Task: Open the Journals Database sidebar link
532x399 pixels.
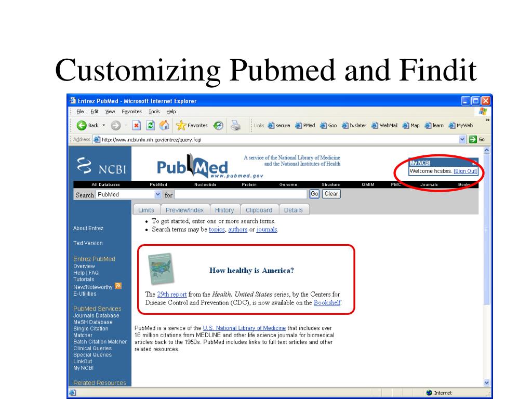Action: point(96,315)
